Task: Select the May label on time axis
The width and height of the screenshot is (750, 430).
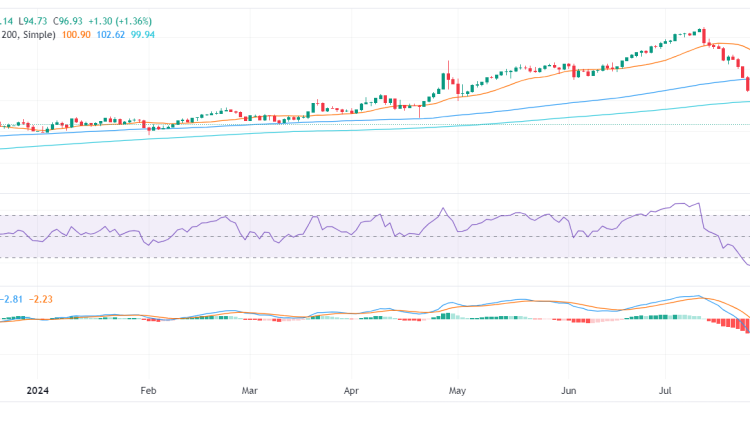Action: click(x=457, y=393)
